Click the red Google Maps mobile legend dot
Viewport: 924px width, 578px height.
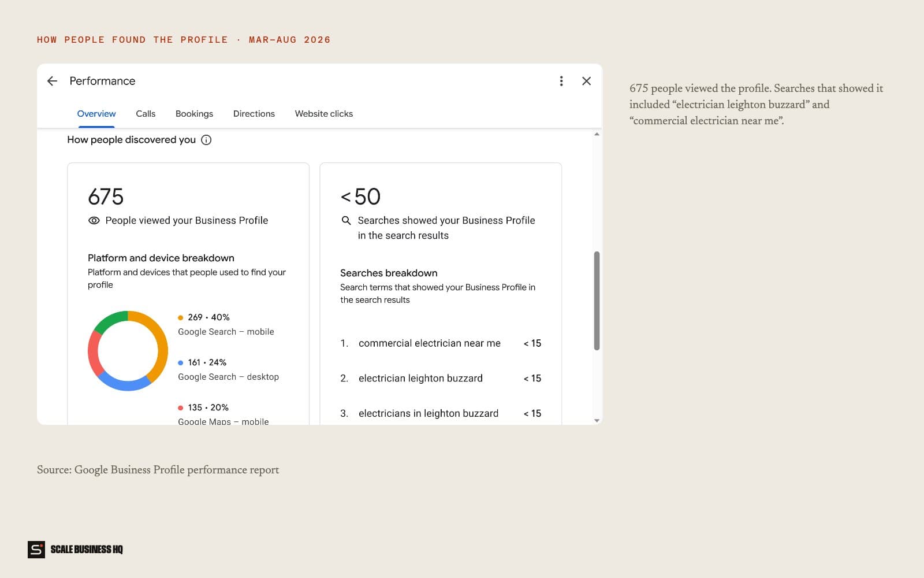point(181,407)
